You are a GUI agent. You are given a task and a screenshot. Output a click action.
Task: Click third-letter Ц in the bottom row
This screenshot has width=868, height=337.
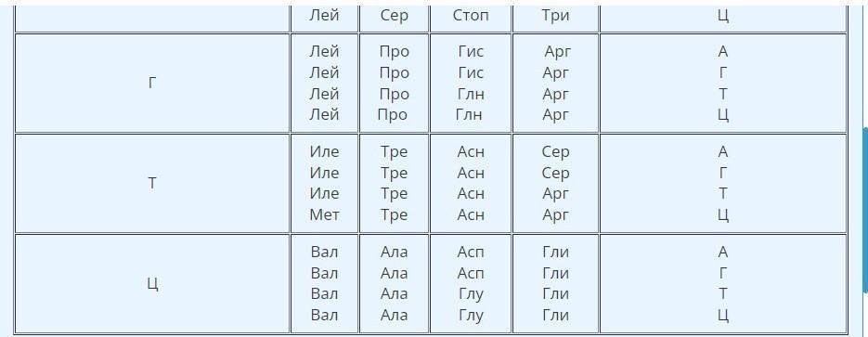coord(722,316)
